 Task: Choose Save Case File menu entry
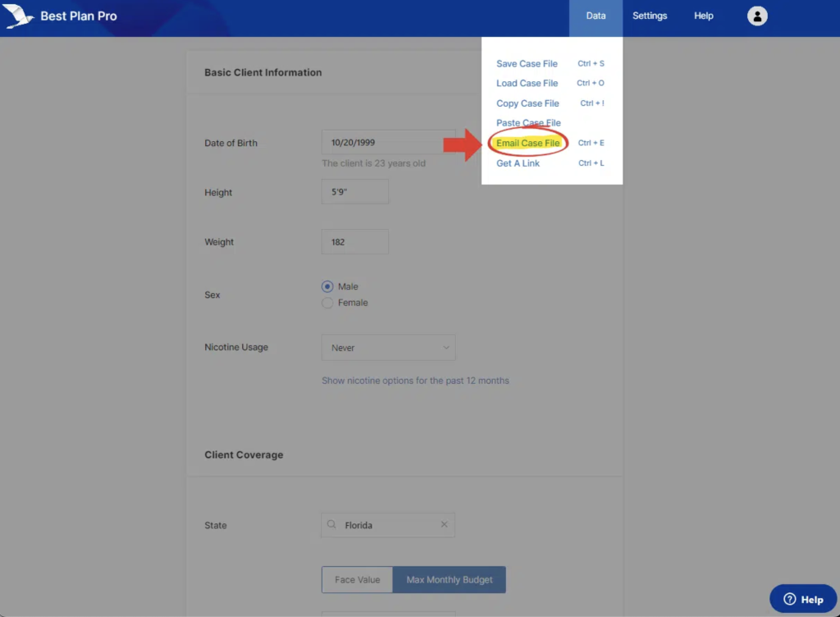tap(527, 64)
